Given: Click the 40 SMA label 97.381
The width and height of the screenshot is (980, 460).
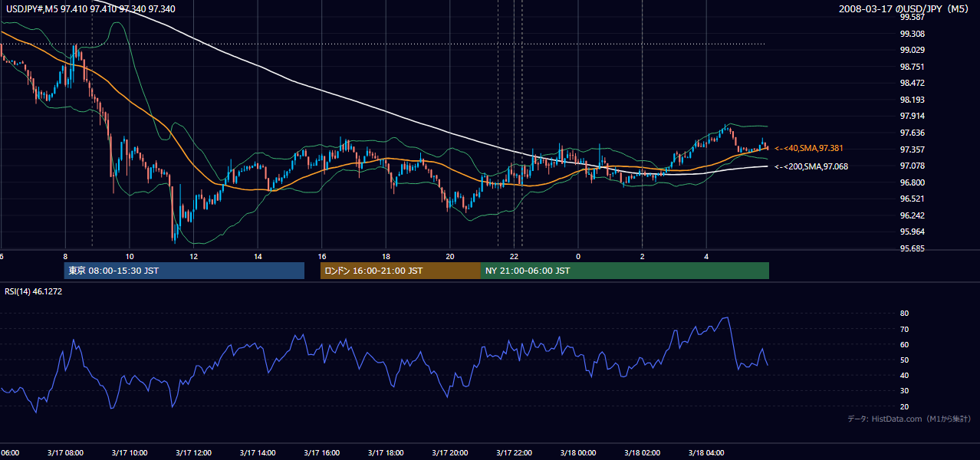Looking at the screenshot, I should coord(810,148).
